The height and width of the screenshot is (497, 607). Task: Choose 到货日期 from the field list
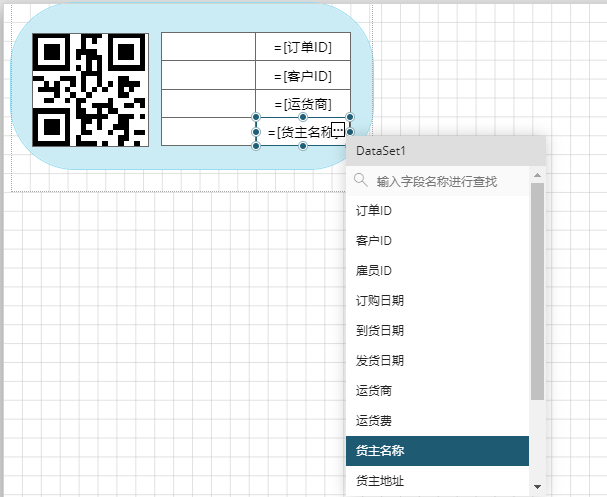[x=437, y=331]
